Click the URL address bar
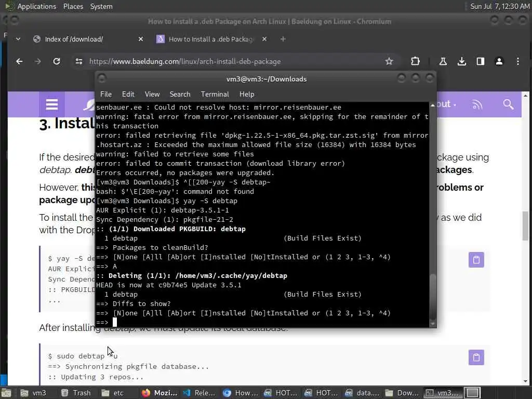Image resolution: width=532 pixels, height=399 pixels. click(x=234, y=61)
